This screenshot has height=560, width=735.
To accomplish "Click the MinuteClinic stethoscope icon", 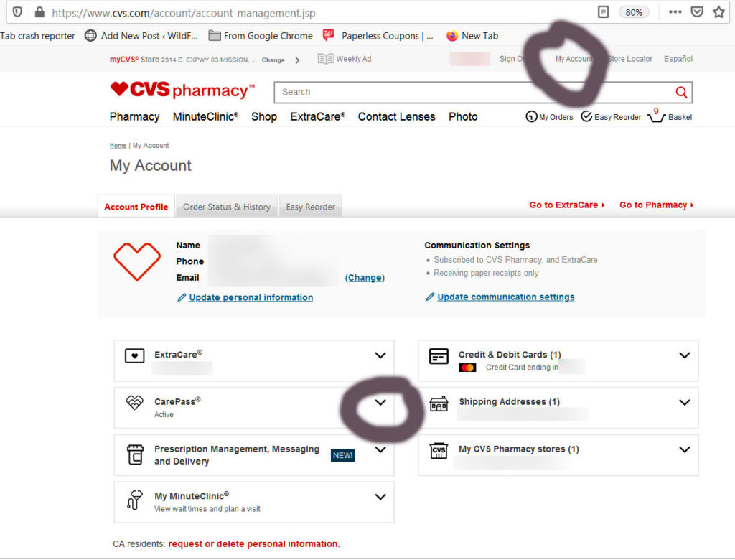I will click(134, 500).
